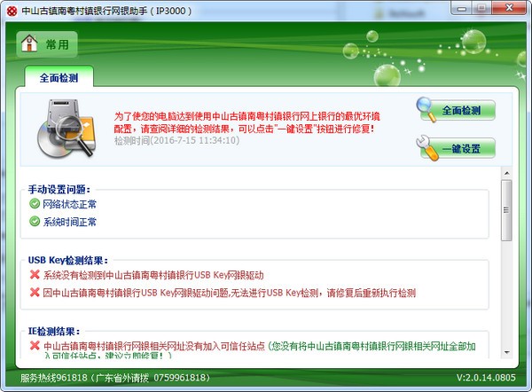Click the USB Key检测结果 section heading
The image size is (532, 392).
coord(68,261)
